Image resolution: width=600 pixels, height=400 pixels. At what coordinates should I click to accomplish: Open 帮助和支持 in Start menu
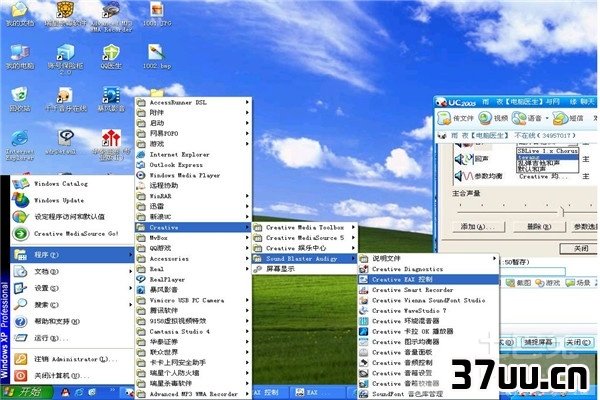pos(72,322)
